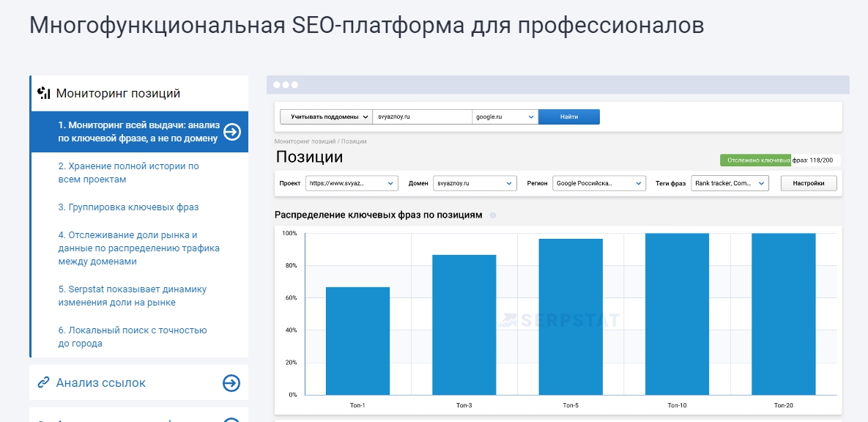Open the google.ru search engine dropdown
Screen dimensions: 868x422
505,116
